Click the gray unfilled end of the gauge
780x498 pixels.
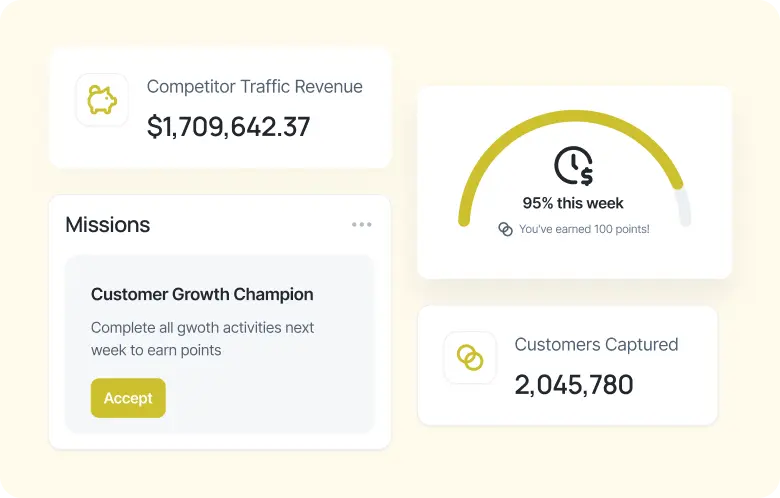pos(683,207)
